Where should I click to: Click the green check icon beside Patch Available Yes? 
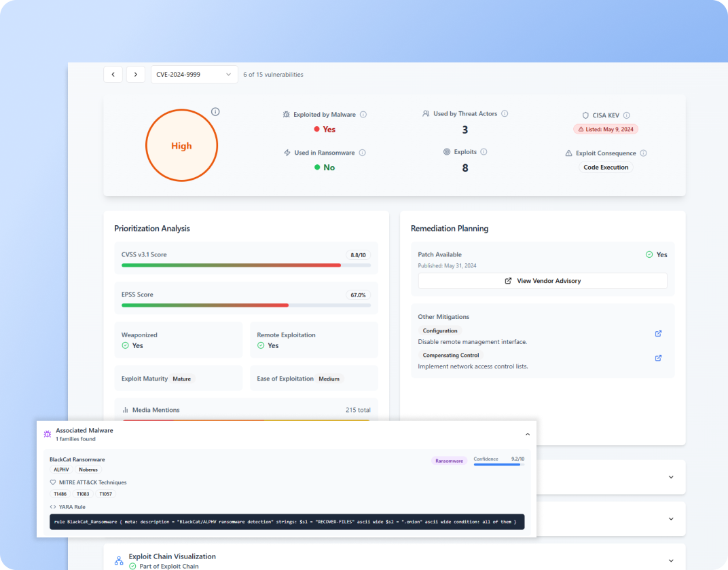coord(649,254)
